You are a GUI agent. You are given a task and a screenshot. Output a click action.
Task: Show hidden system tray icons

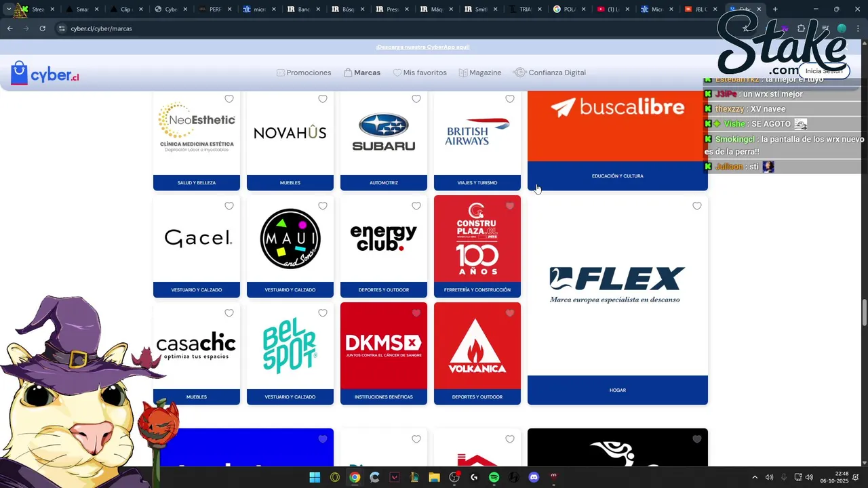pos(755,477)
